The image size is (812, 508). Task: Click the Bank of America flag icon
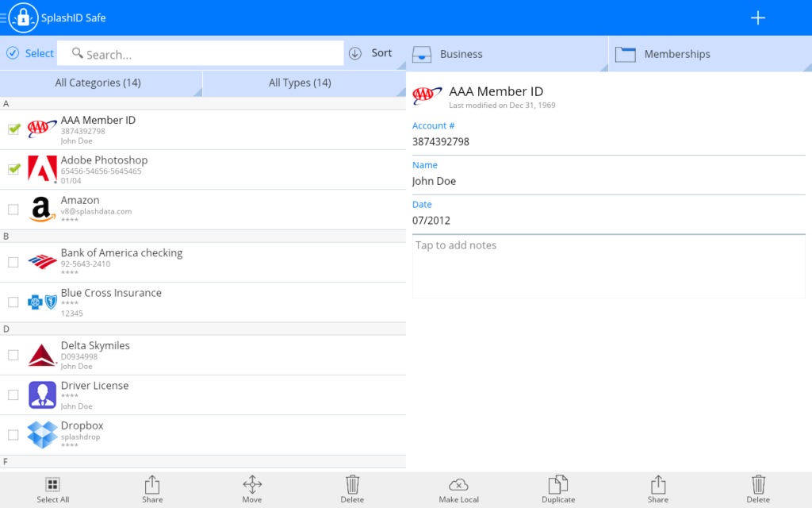42,262
